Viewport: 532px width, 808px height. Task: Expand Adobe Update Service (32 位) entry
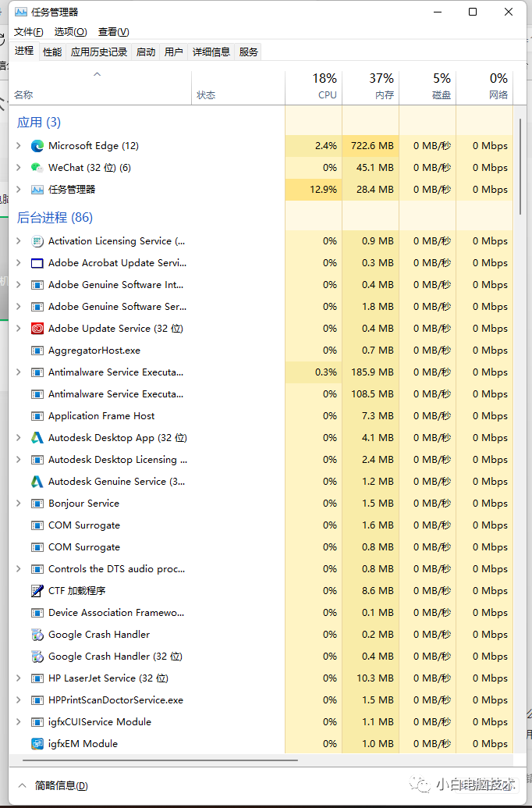[x=19, y=328]
